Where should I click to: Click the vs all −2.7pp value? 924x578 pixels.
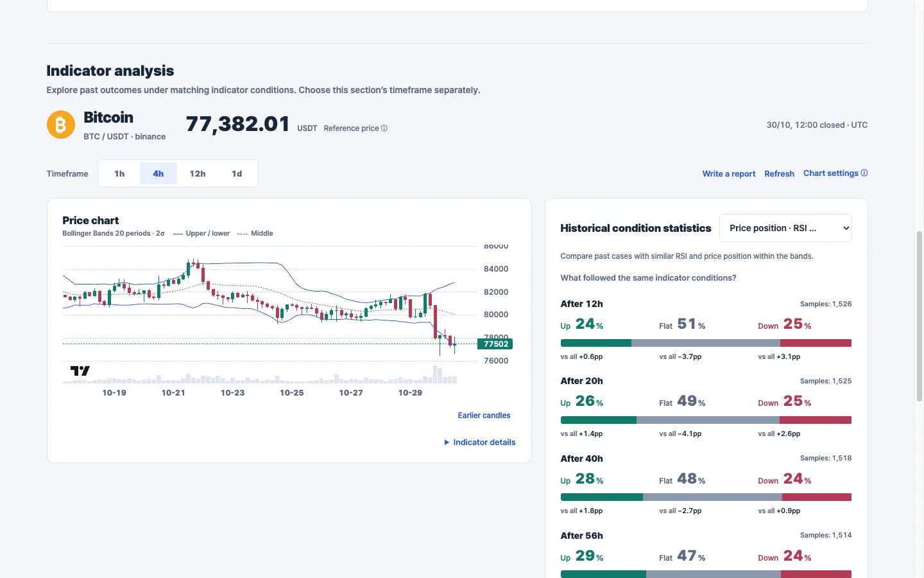point(680,511)
